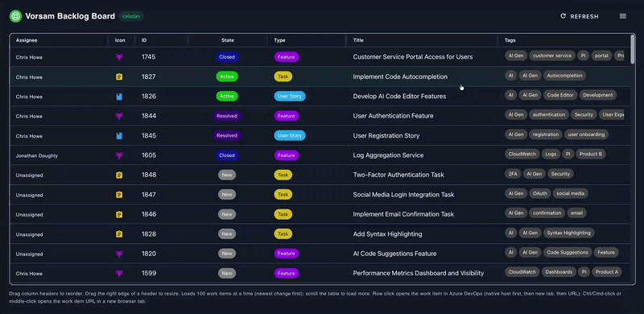Screen dimensions: 644x314
Task: Click the 'user onboarding' tag chip
Action: pyautogui.click(x=586, y=134)
